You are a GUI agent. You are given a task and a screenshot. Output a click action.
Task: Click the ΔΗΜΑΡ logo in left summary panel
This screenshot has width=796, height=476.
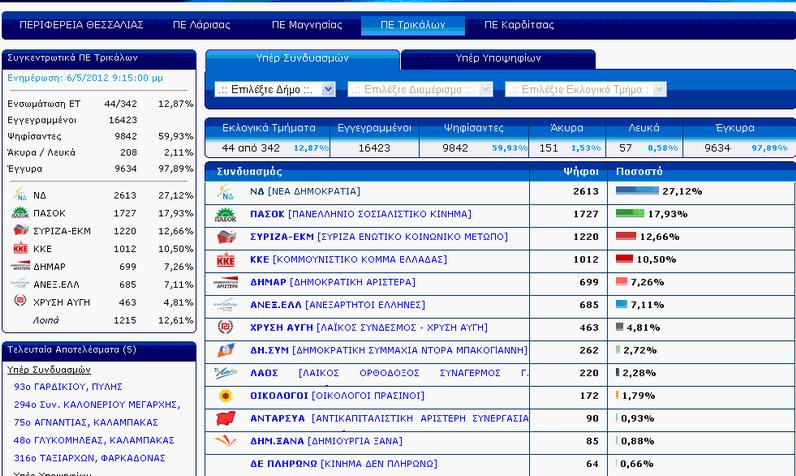coord(20,266)
